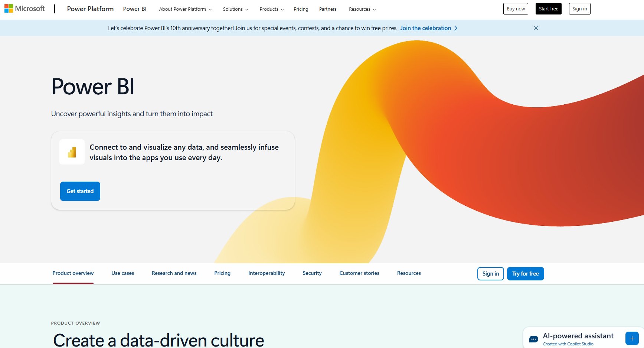Click the Microsoft logo

(x=24, y=9)
